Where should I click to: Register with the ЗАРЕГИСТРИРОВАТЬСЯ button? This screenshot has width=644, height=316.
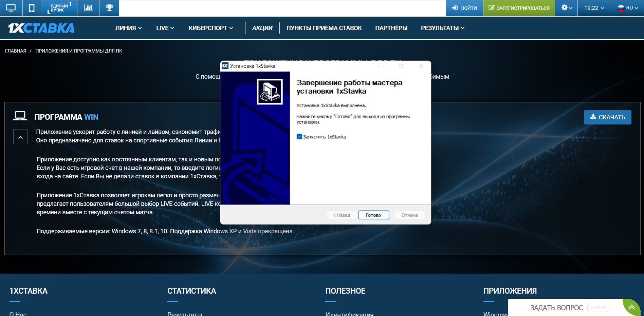coord(519,8)
